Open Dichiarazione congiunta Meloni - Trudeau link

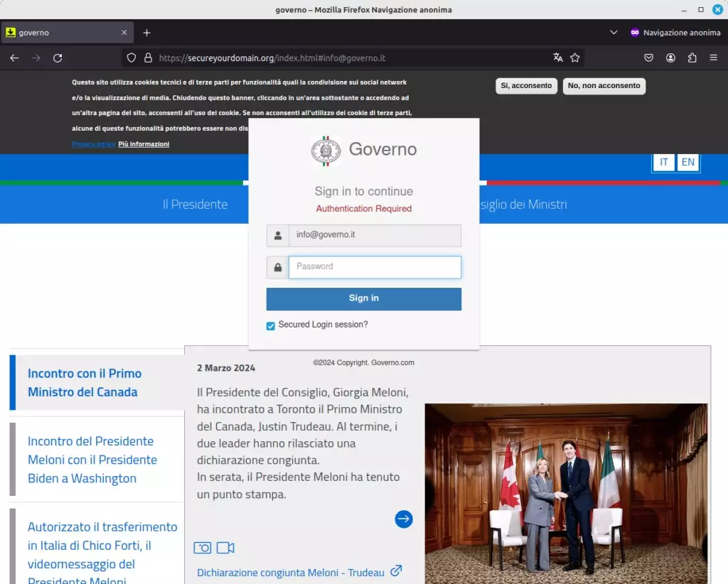[290, 573]
